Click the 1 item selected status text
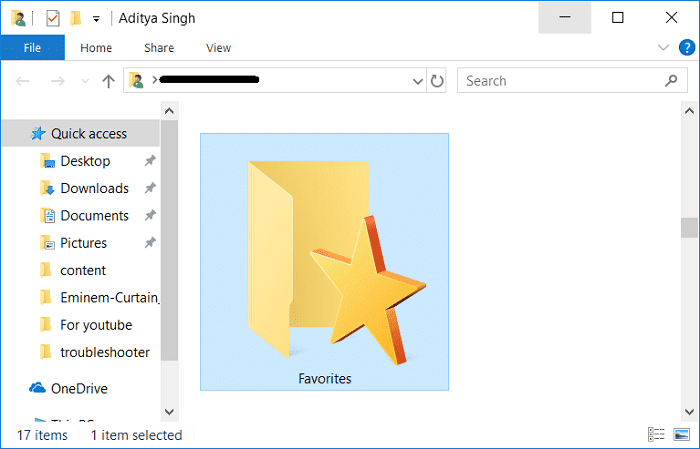 click(137, 435)
